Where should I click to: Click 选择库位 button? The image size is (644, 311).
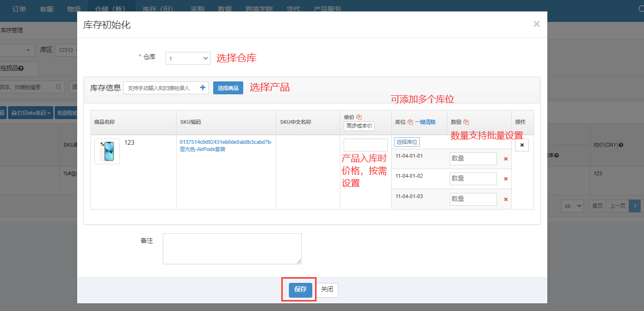tap(406, 142)
